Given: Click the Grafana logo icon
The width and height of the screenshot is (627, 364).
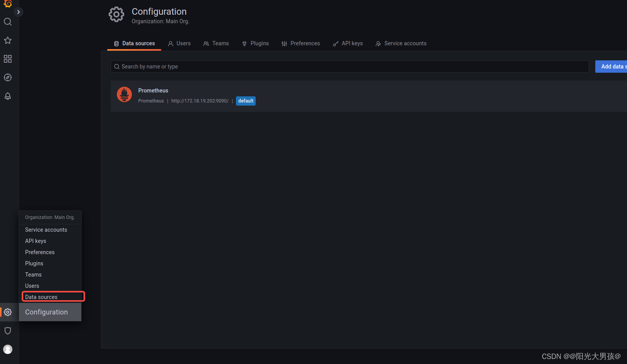Looking at the screenshot, I should click(8, 4).
